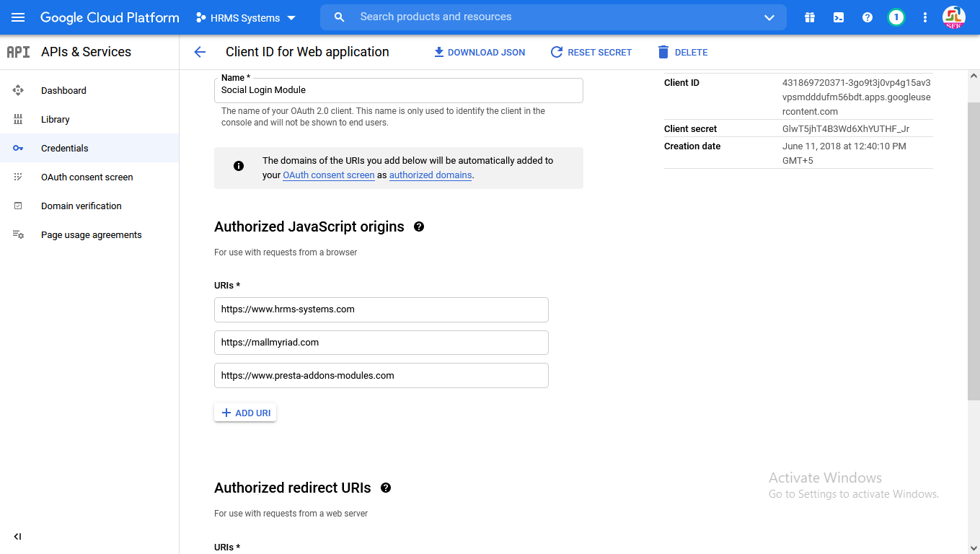This screenshot has height=554, width=980.
Task: Edit the mallmyriad.com URI field
Action: pyautogui.click(x=381, y=343)
